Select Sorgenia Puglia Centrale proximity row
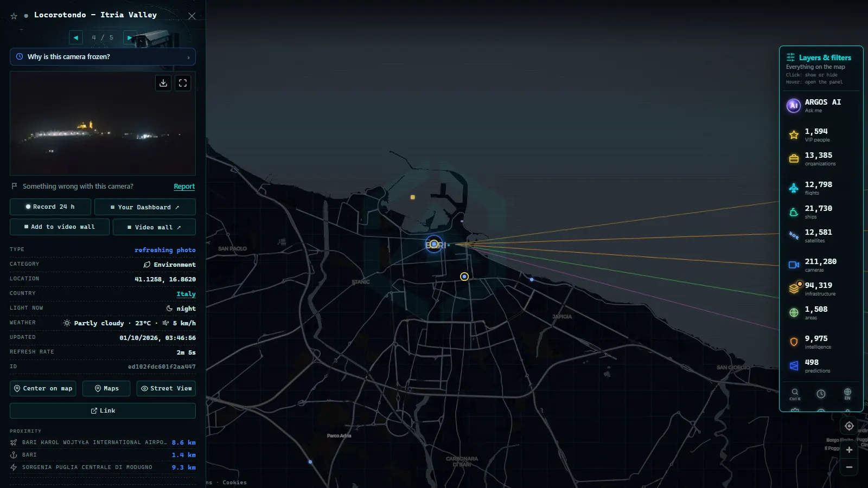This screenshot has width=868, height=488. [103, 467]
